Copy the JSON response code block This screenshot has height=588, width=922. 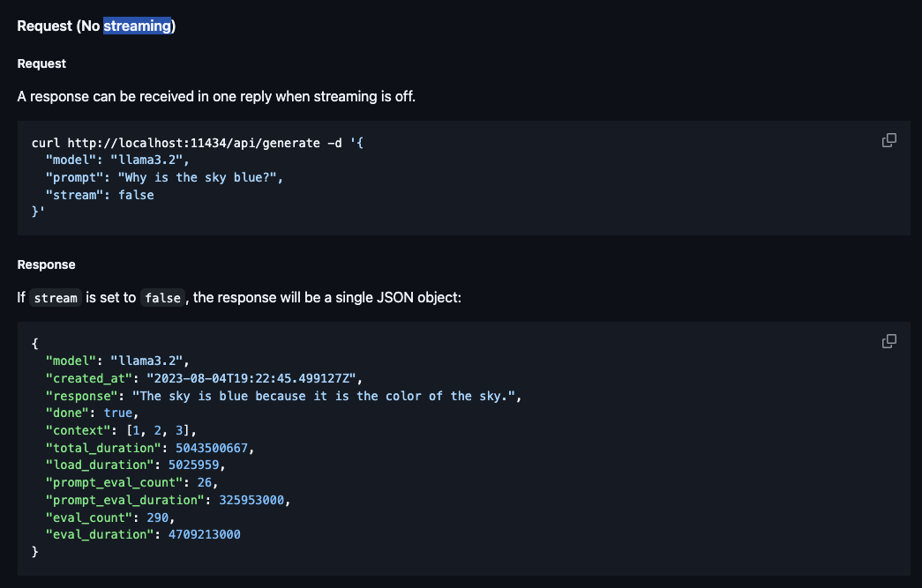889,341
